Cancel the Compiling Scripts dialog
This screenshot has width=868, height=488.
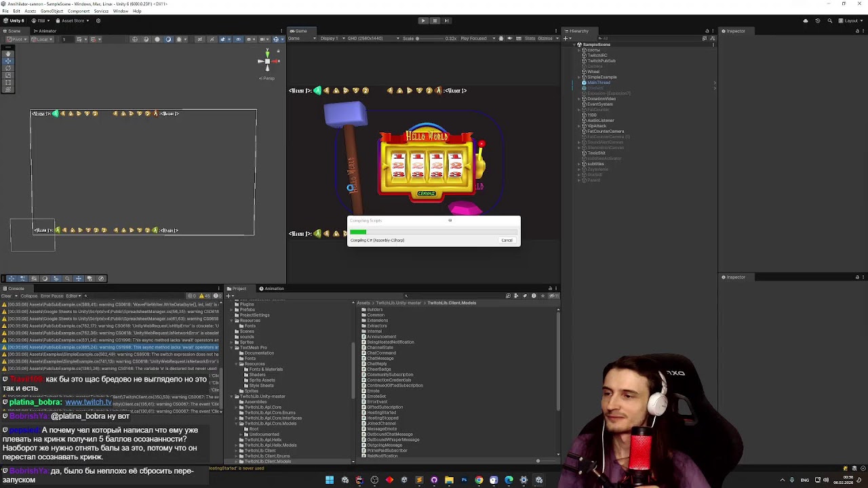pos(507,240)
